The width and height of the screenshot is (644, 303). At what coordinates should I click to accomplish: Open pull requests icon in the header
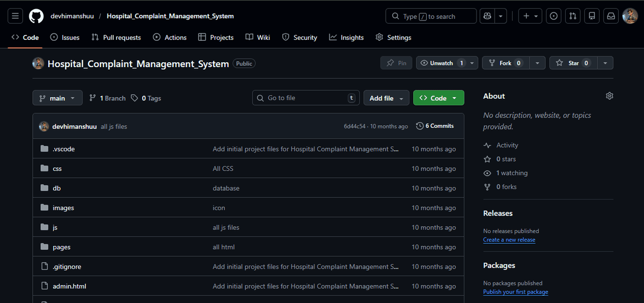coord(573,16)
